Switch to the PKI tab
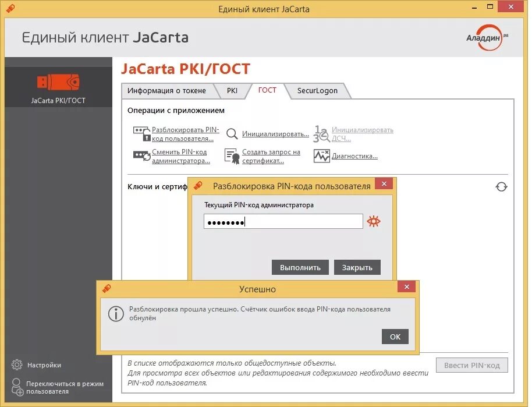Screen dimensions: 532x407 232,91
